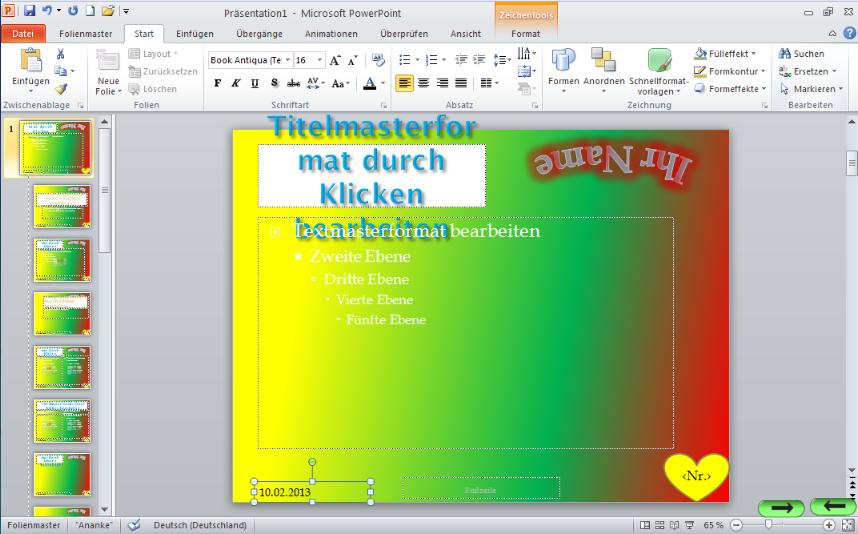Open the Fülleffekt fill dropdown
The image size is (858, 534).
(732, 54)
